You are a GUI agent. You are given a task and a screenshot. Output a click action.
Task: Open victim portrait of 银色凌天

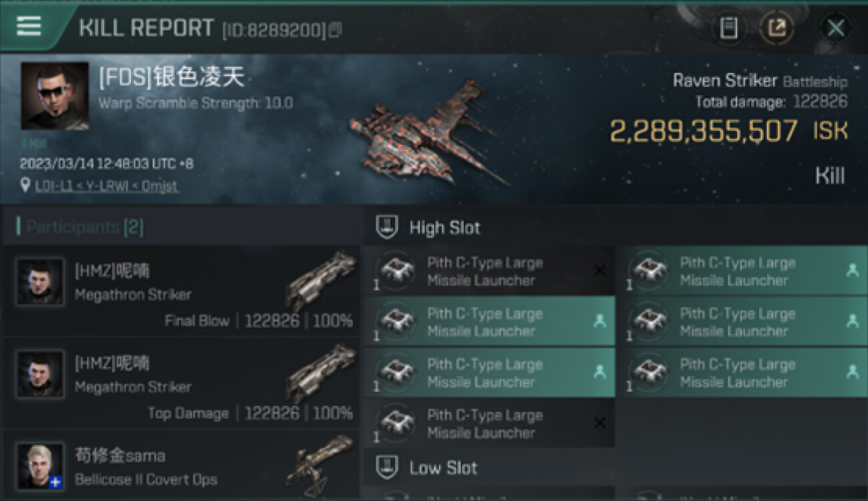tap(55, 96)
